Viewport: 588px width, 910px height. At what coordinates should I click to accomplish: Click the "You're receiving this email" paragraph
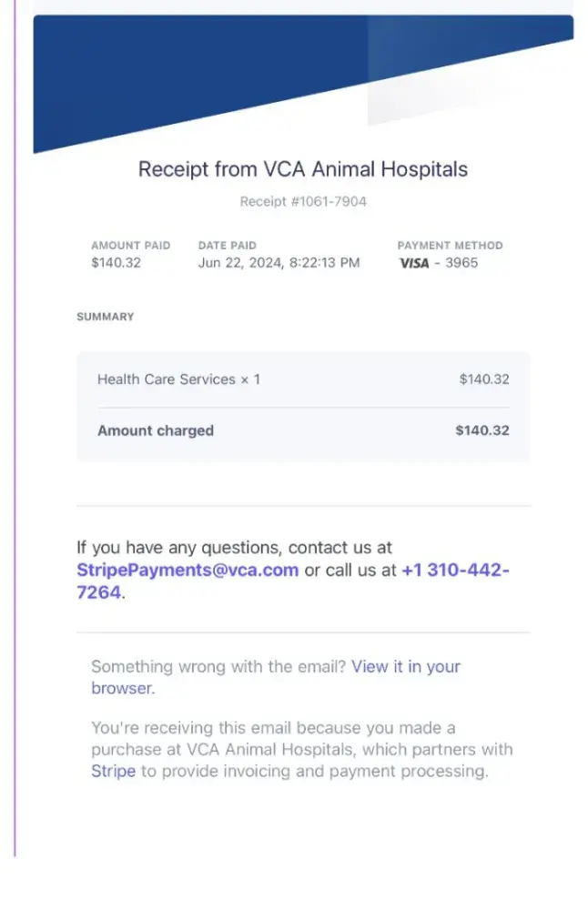pos(301,749)
